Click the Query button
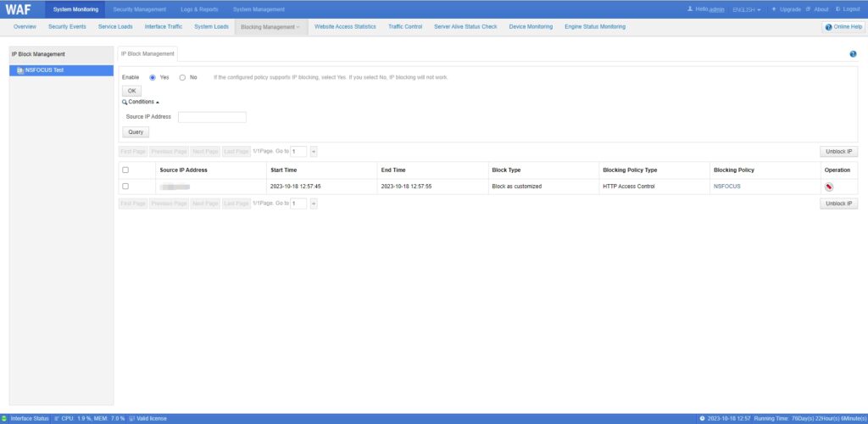The height and width of the screenshot is (424, 868). pyautogui.click(x=136, y=132)
